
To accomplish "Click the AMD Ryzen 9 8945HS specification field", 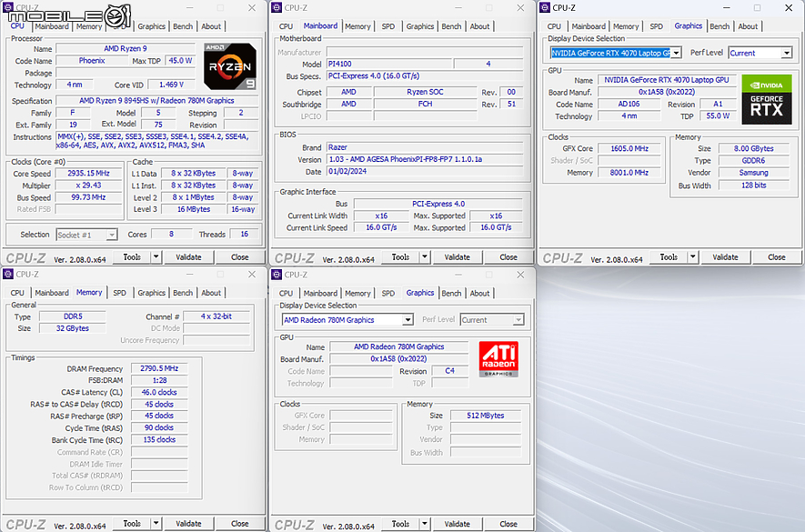I will [x=156, y=101].
